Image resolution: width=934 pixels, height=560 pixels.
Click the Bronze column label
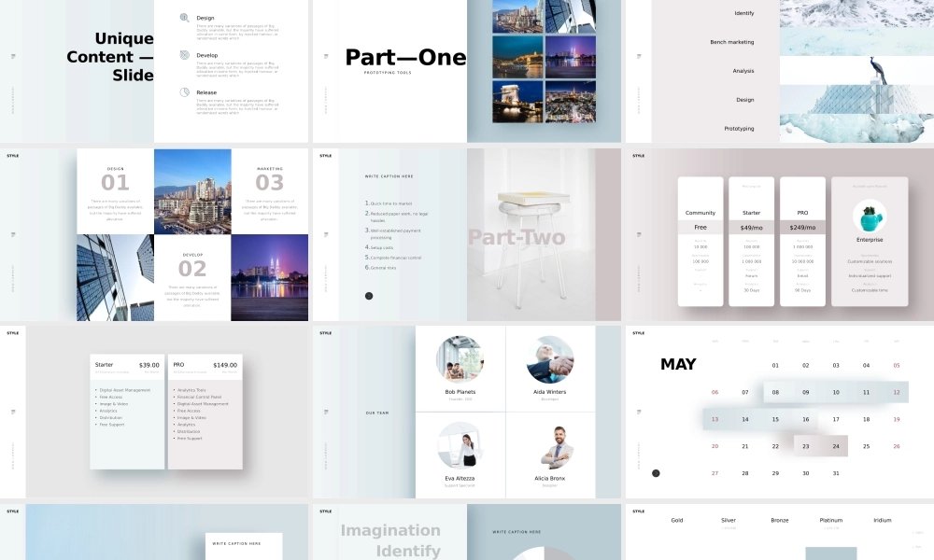[x=780, y=520]
